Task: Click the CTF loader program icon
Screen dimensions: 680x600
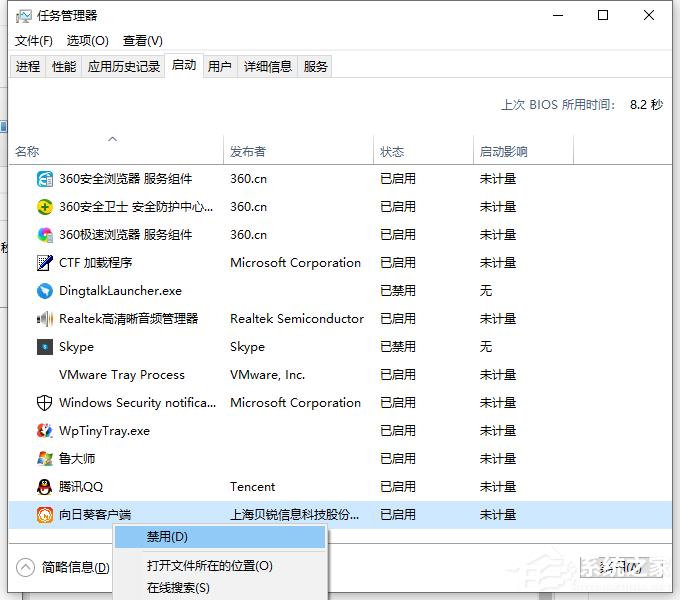Action: coord(45,263)
